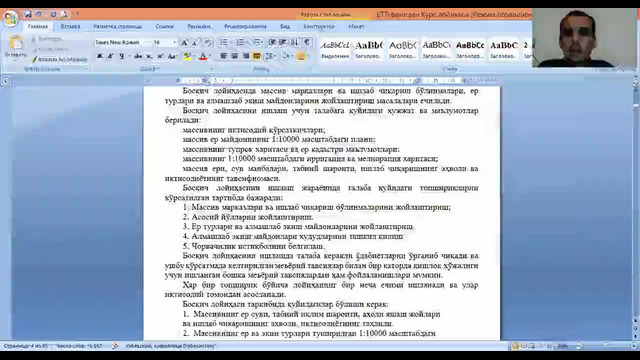The image size is (640, 360).
Task: Open the Вид ribbon tab
Action: (285, 27)
